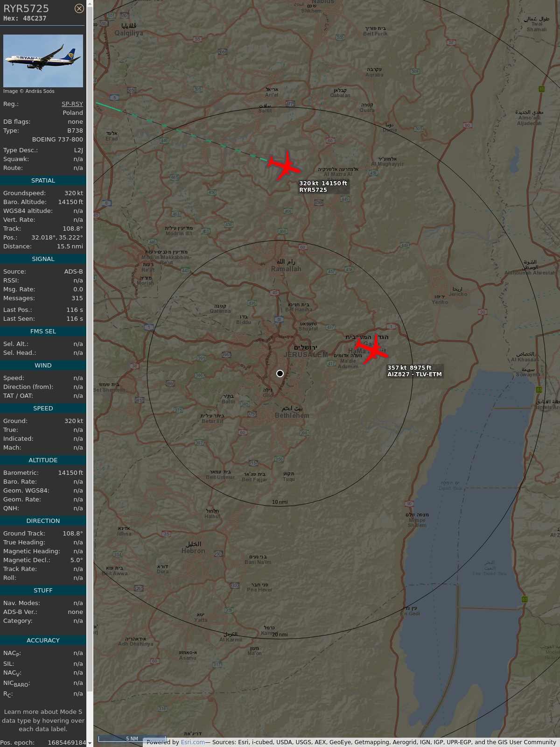The height and width of the screenshot is (747, 560).
Task: Close the RYR5725 info panel
Action: pyautogui.click(x=79, y=8)
